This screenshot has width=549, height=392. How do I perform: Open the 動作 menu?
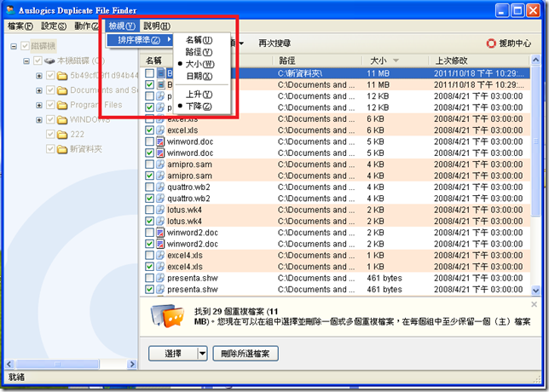click(x=86, y=26)
